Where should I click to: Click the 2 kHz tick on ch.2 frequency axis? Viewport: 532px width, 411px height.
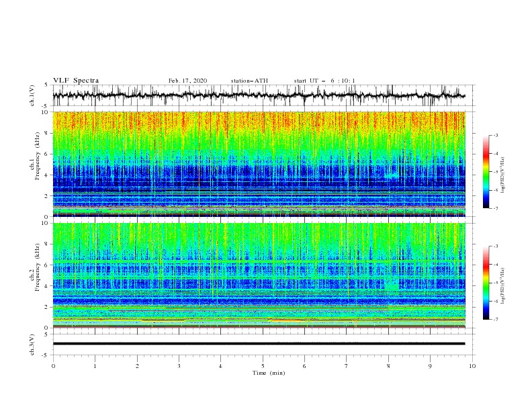click(x=47, y=307)
